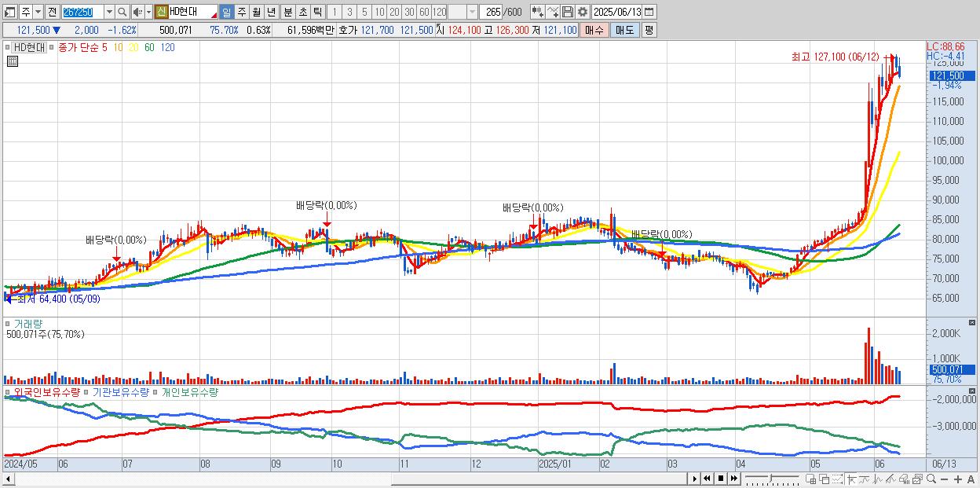This screenshot has width=980, height=488.
Task: Click the add-candle chart type icon
Action: (x=538, y=12)
